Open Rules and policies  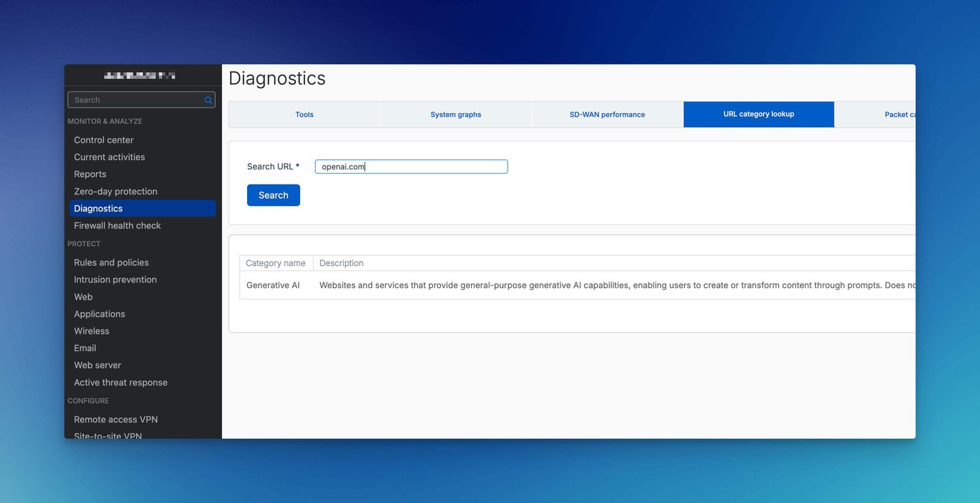click(x=112, y=263)
